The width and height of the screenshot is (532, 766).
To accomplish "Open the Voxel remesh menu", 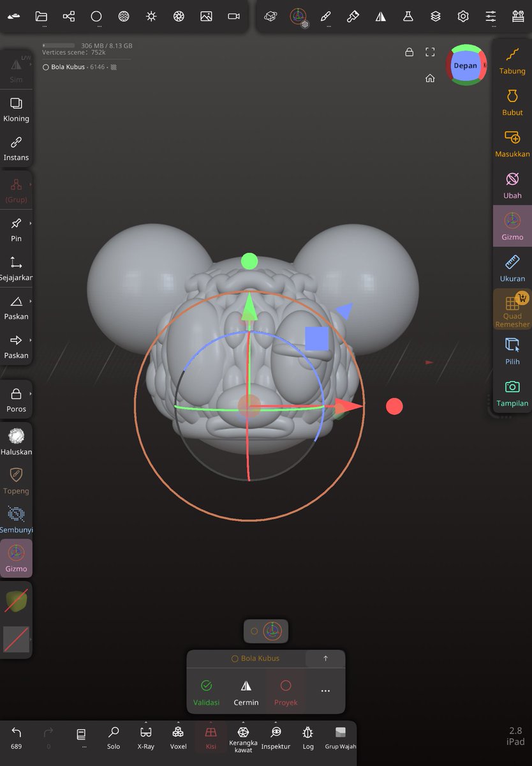I will coord(179,738).
